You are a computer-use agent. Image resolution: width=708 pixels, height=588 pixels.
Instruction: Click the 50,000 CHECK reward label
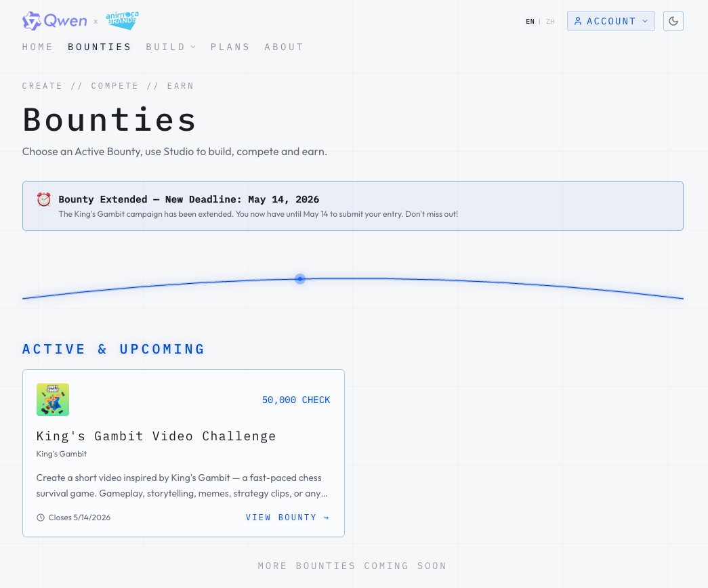tap(296, 400)
